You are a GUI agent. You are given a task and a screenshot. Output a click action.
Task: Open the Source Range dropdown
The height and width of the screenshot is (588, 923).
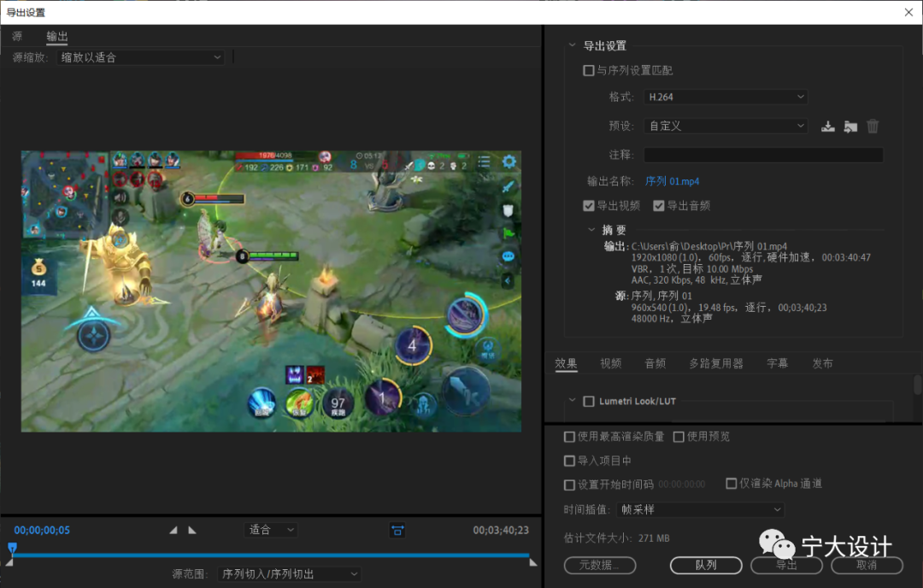point(289,573)
